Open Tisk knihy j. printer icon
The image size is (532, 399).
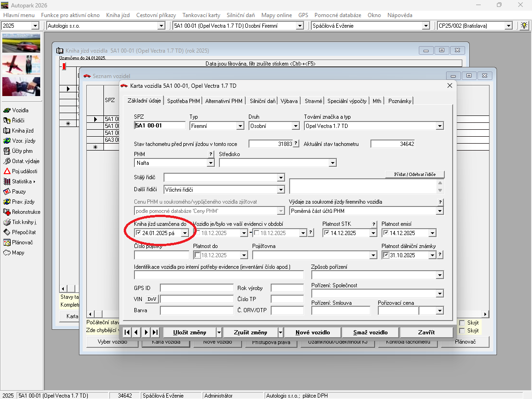click(7, 222)
